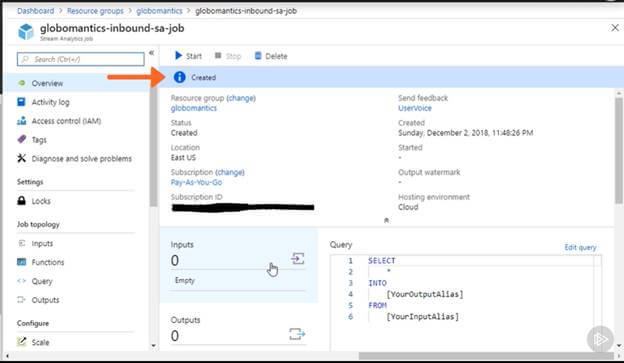Click the purple Tags icon
Viewport: 624px width, 363px height.
click(x=22, y=139)
